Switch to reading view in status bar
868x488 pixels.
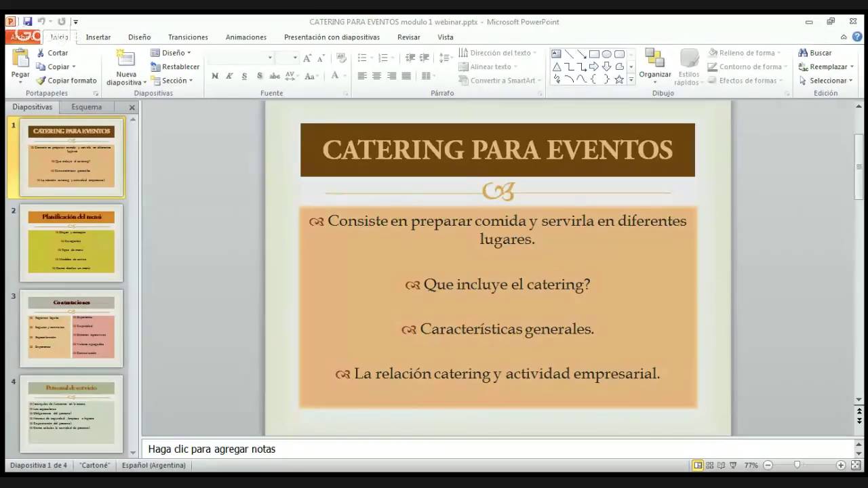point(722,466)
